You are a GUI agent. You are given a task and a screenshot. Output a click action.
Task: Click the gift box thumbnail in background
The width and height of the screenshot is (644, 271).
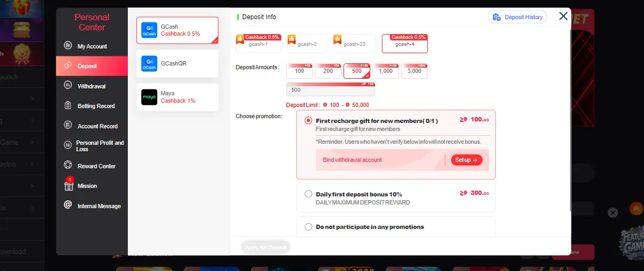21,9
